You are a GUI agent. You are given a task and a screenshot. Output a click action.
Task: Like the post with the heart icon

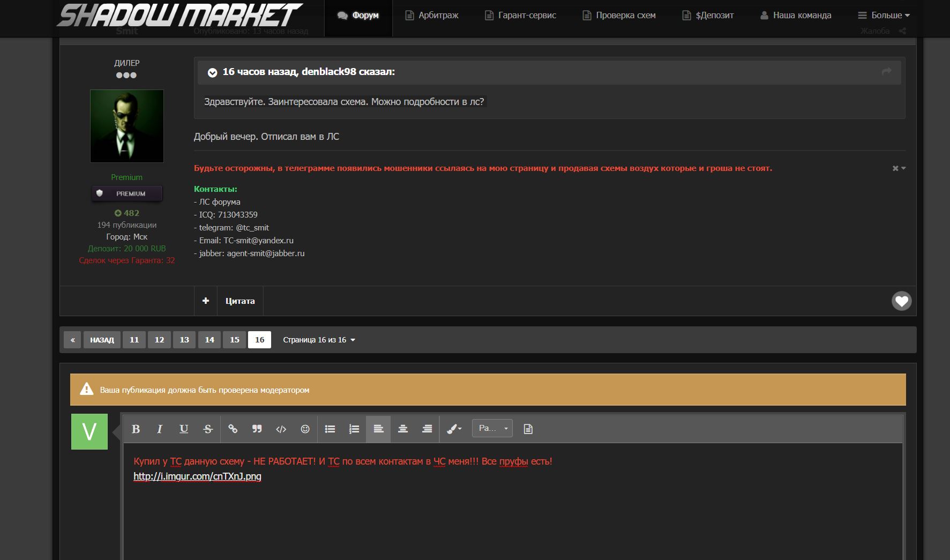[901, 301]
